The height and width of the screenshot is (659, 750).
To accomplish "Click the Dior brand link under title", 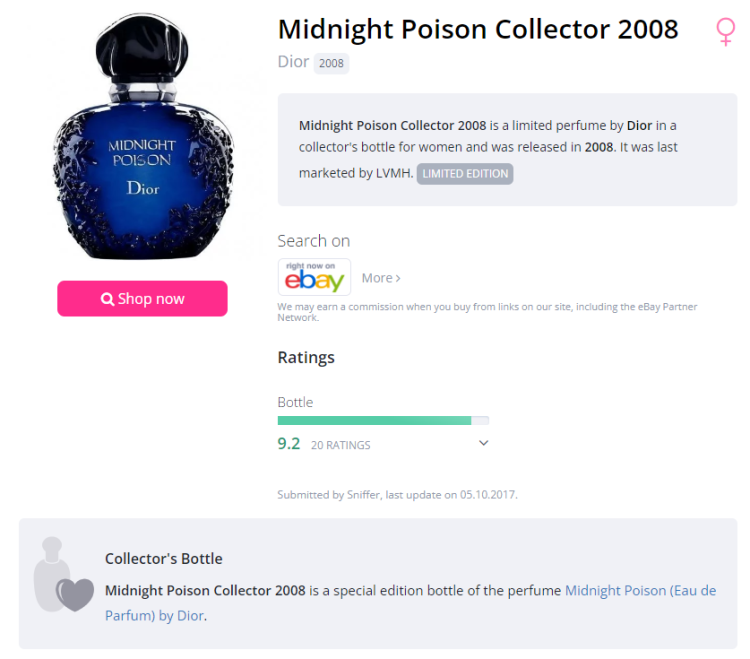I will coord(293,62).
